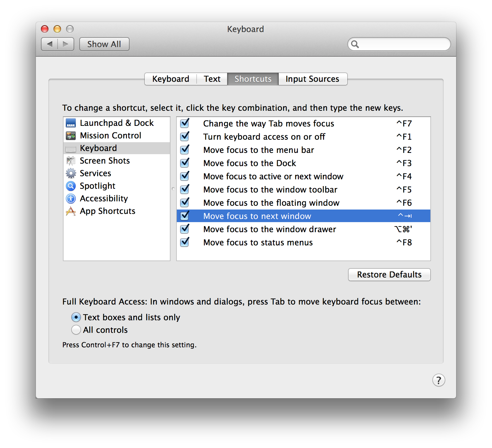
Task: Uncheck 'Move focus to next window'
Action: [x=185, y=216]
